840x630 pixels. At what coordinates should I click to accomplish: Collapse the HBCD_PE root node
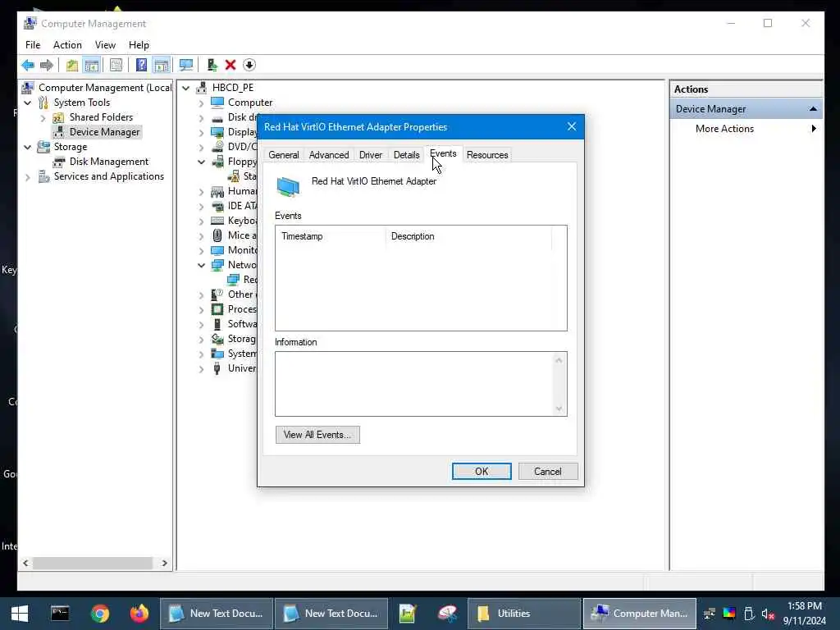pos(186,87)
